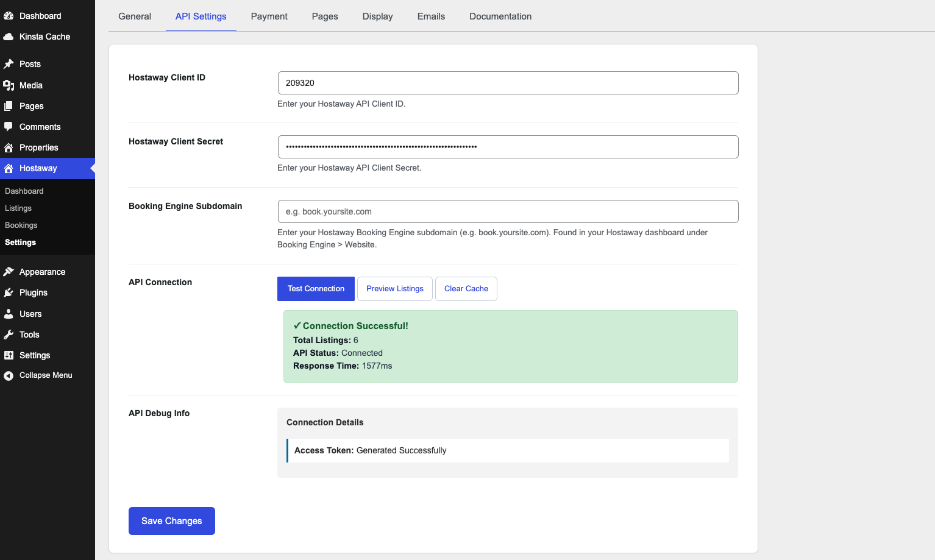Clear the API cache
Image resolution: width=935 pixels, height=560 pixels.
click(466, 289)
